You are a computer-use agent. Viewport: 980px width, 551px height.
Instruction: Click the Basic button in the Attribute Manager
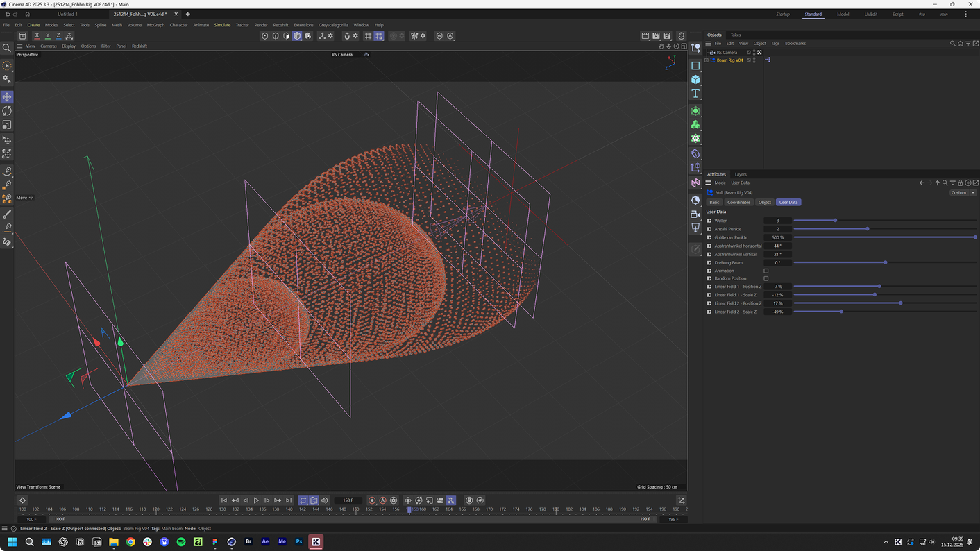click(714, 202)
